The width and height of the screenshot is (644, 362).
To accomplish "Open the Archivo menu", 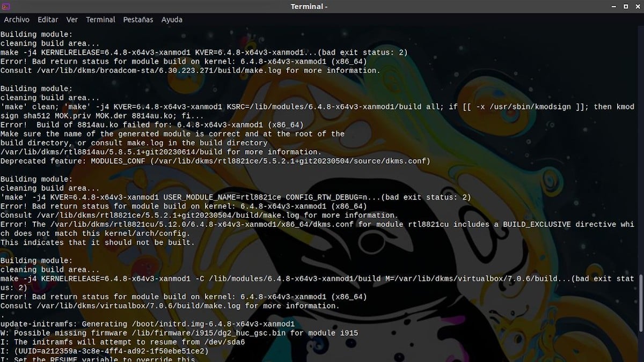I will (x=17, y=19).
